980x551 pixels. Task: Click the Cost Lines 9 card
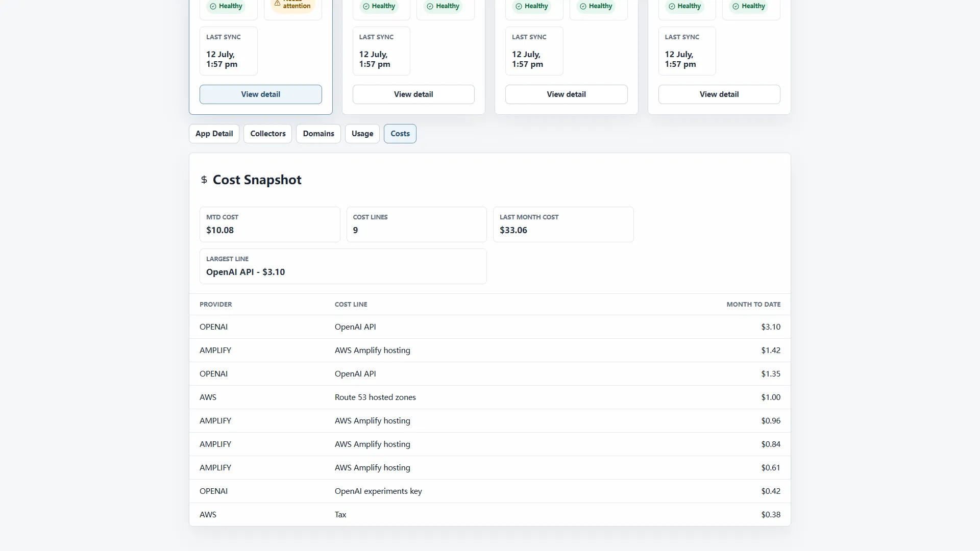tap(416, 224)
